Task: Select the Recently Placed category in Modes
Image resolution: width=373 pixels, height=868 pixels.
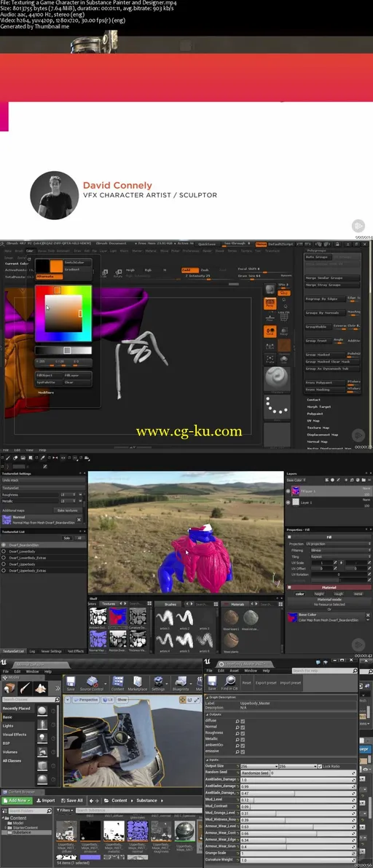Action: click(17, 708)
